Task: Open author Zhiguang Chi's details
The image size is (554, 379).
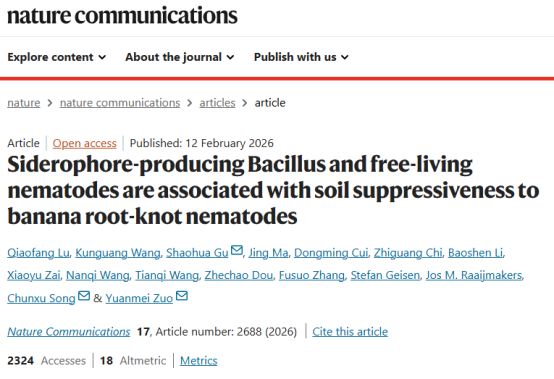Action: pyautogui.click(x=408, y=253)
